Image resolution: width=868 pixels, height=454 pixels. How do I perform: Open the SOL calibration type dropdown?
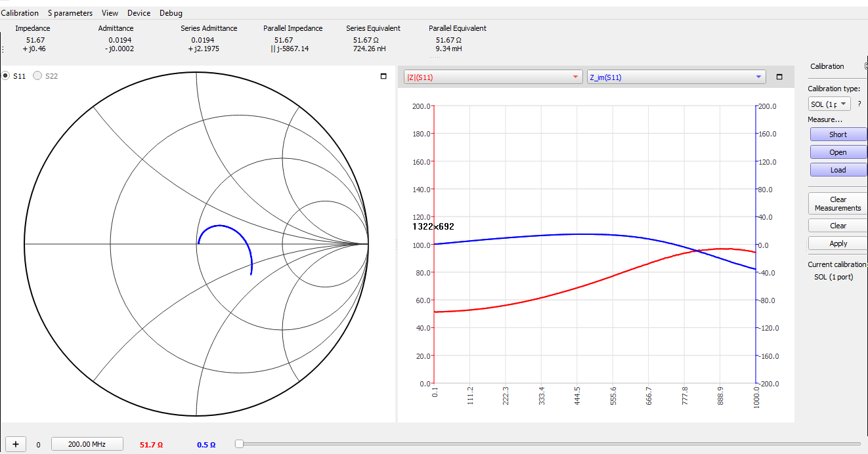[829, 104]
